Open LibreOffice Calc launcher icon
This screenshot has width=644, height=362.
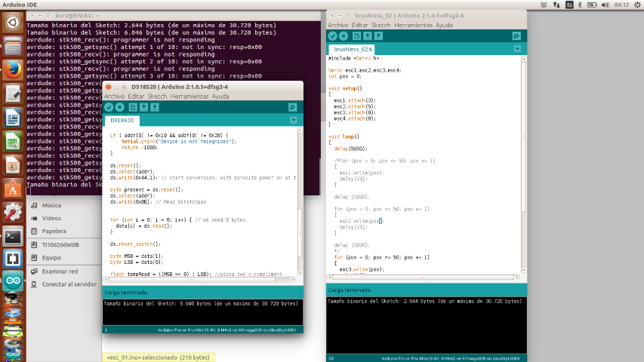coord(13,142)
